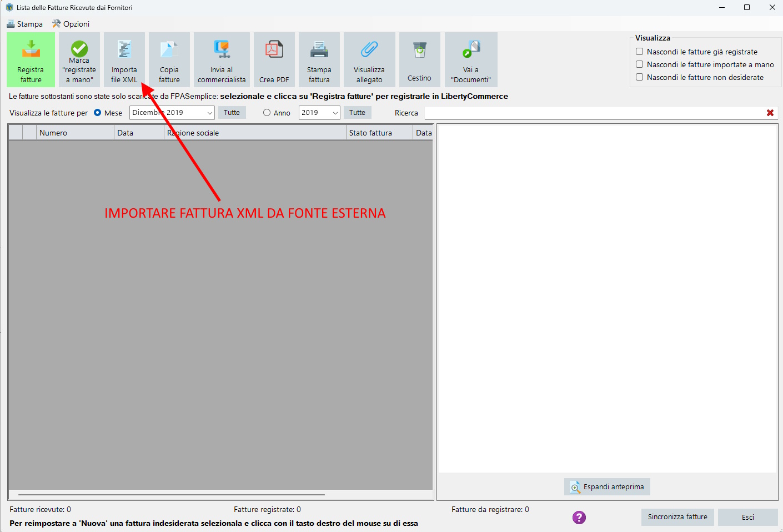Tick Nascondi le fatture non desiderate

click(x=640, y=77)
